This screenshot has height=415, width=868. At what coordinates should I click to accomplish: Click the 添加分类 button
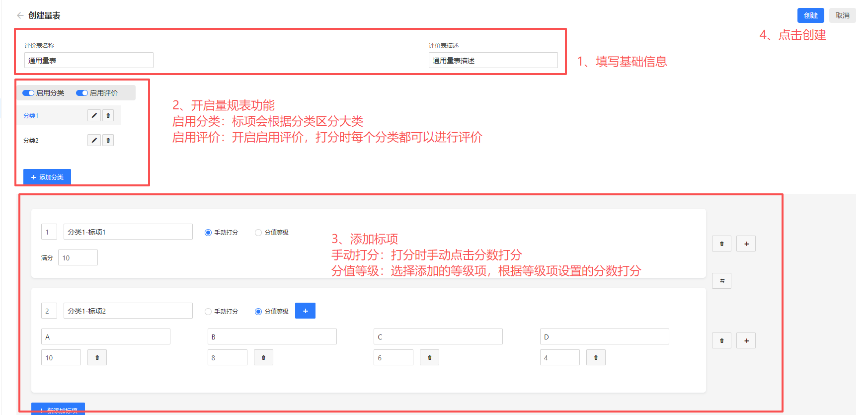[x=47, y=177]
